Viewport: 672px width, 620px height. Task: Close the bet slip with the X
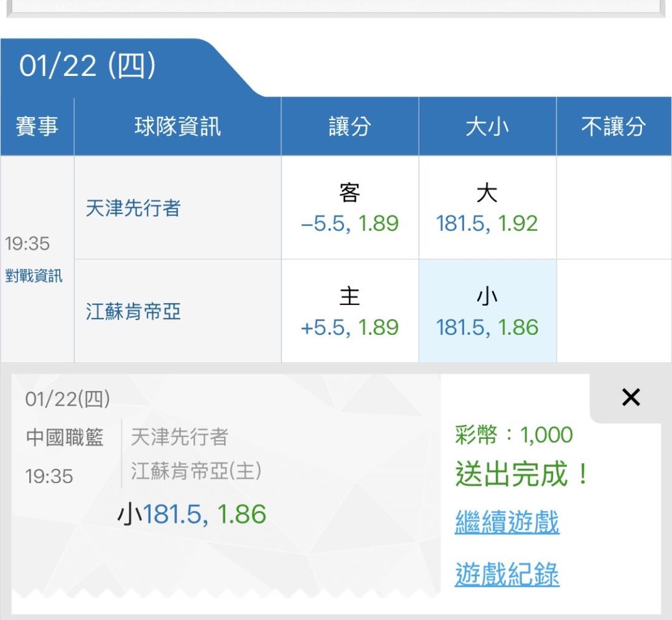click(x=630, y=397)
